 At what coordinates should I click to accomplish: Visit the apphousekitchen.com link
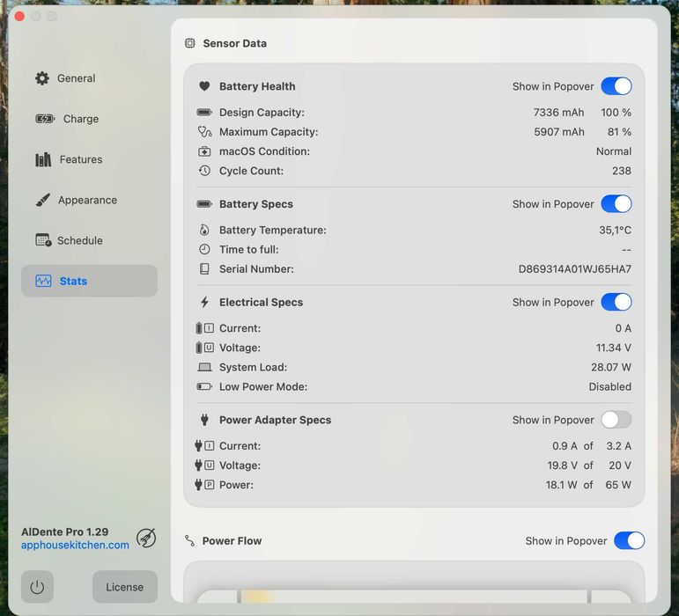tap(75, 545)
